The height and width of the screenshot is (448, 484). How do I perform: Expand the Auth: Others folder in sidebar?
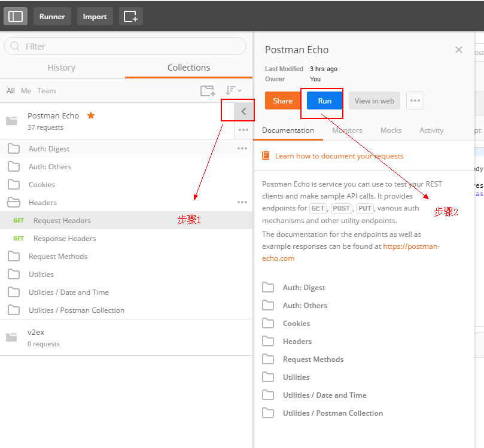point(126,167)
